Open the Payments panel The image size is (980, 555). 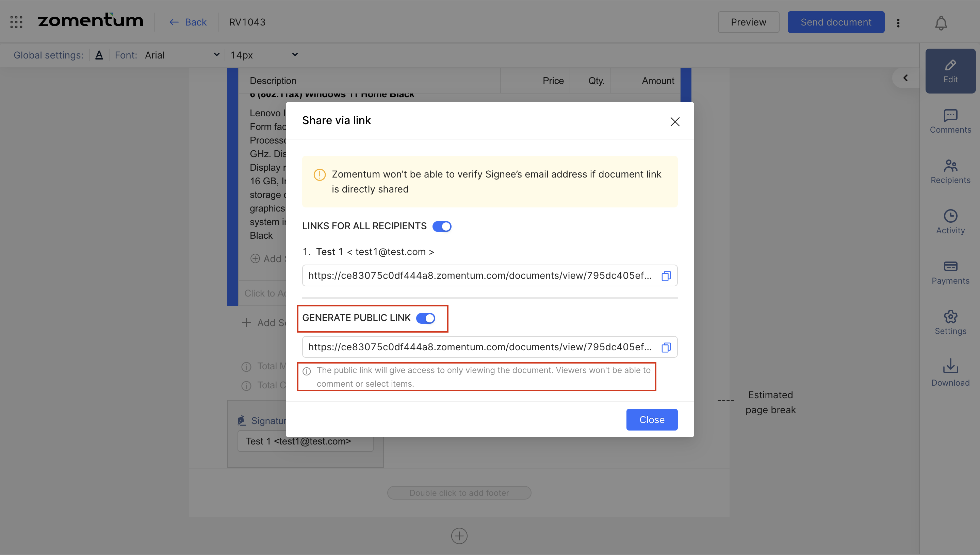(x=950, y=272)
